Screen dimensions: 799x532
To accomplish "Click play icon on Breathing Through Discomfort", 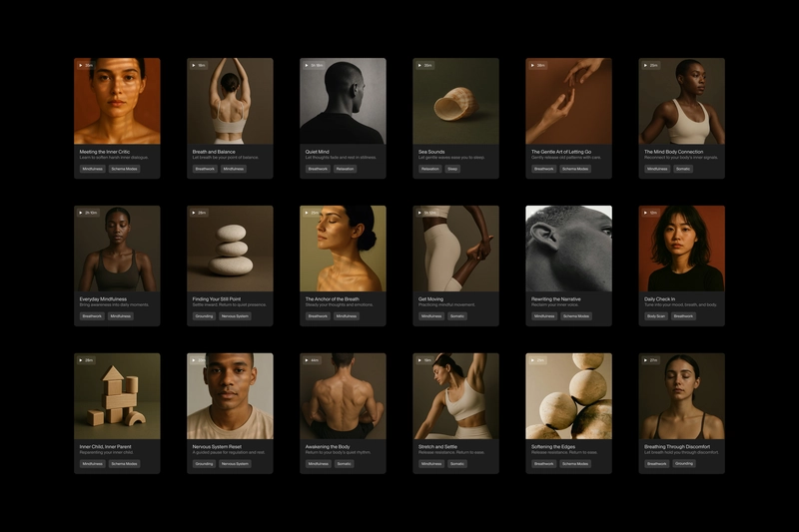I will coord(645,360).
